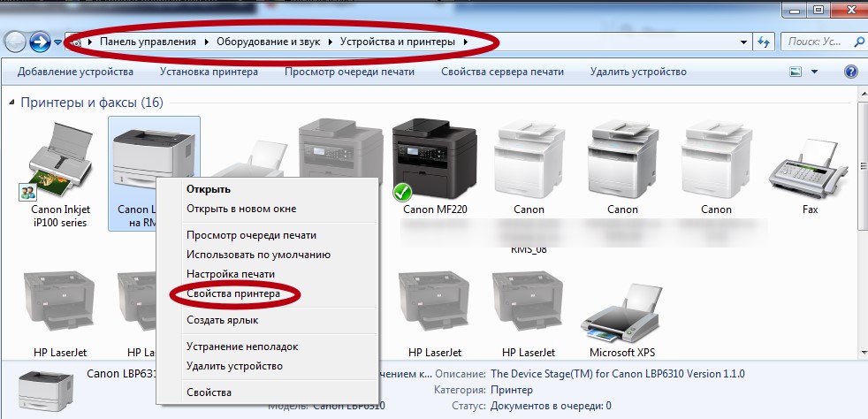Click in the search input field
The image size is (868, 419).
tap(819, 42)
